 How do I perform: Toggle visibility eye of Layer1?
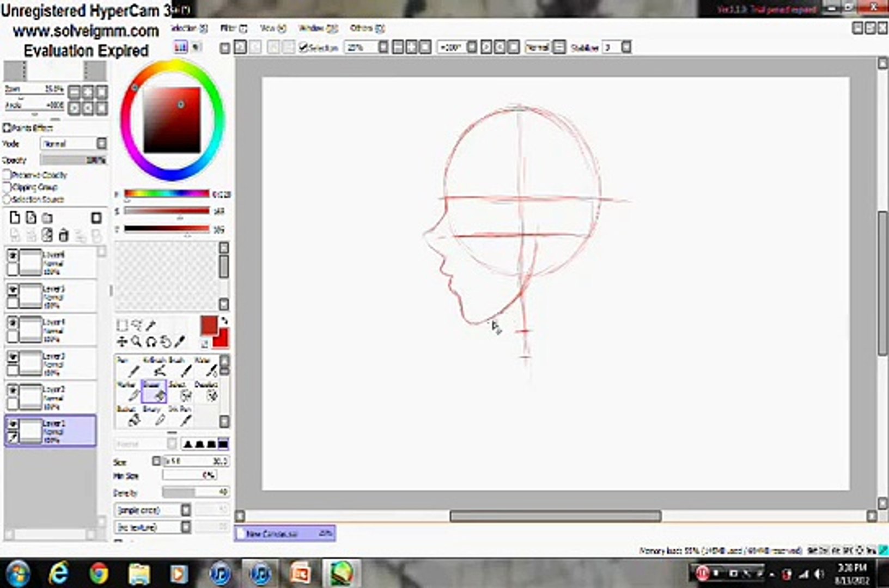12,424
